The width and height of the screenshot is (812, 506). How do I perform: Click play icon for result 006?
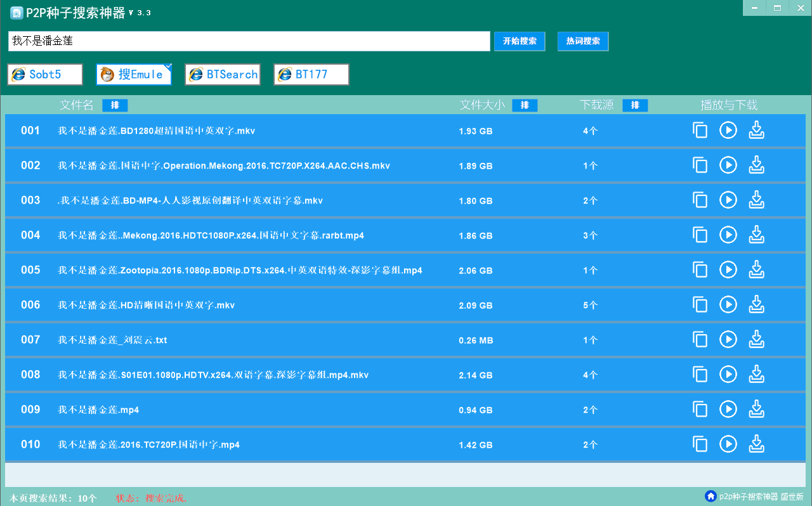tap(728, 305)
